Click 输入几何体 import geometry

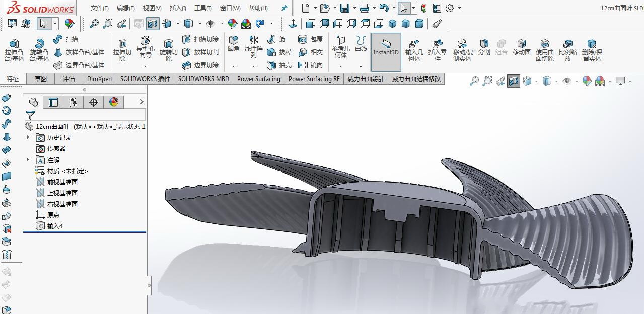pyautogui.click(x=414, y=51)
